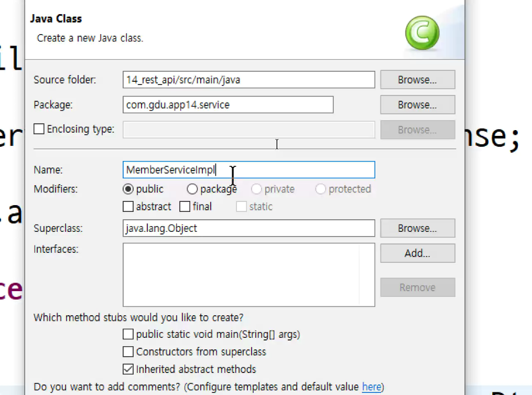Viewport: 532px width, 395px height.
Task: Enable the Enclosing type checkbox
Action: pyautogui.click(x=39, y=129)
